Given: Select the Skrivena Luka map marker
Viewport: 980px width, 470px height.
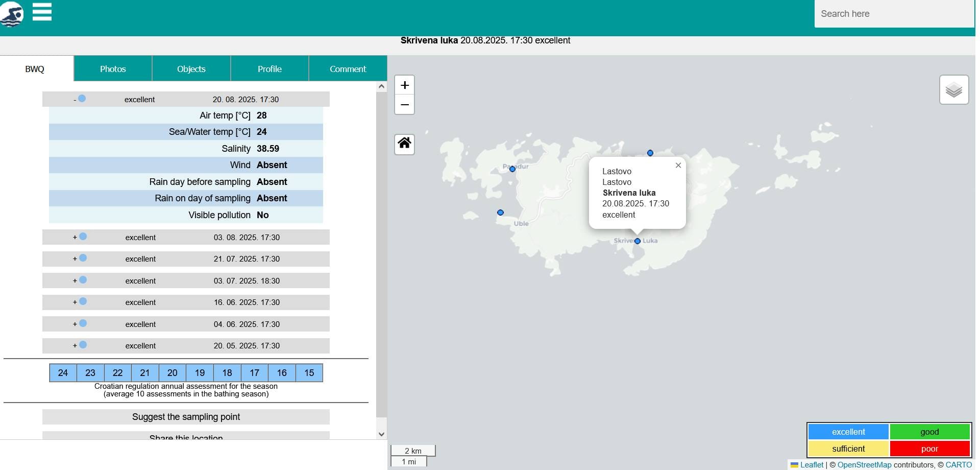Looking at the screenshot, I should pyautogui.click(x=637, y=241).
